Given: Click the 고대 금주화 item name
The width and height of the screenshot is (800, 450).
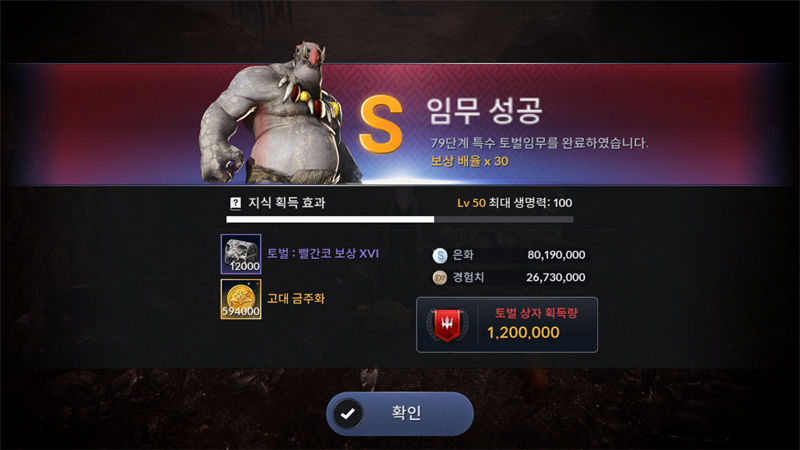Looking at the screenshot, I should coord(296,298).
